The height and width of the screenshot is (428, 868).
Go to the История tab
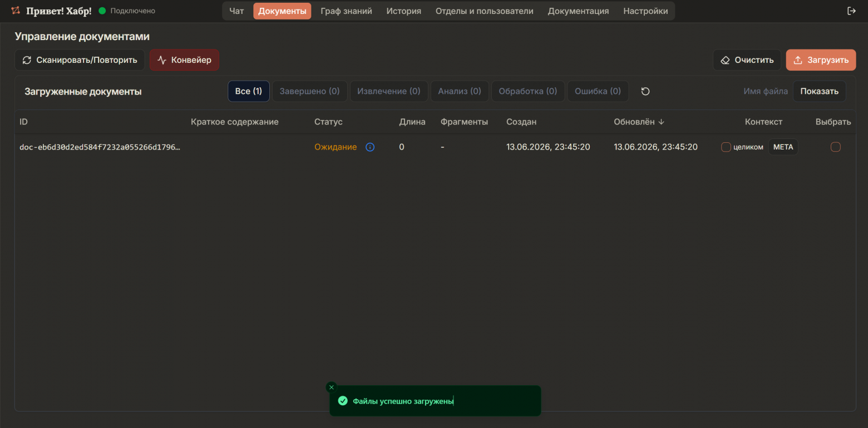[x=404, y=11]
